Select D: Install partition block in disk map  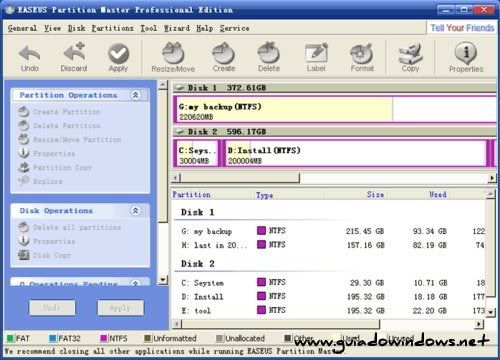pos(355,153)
